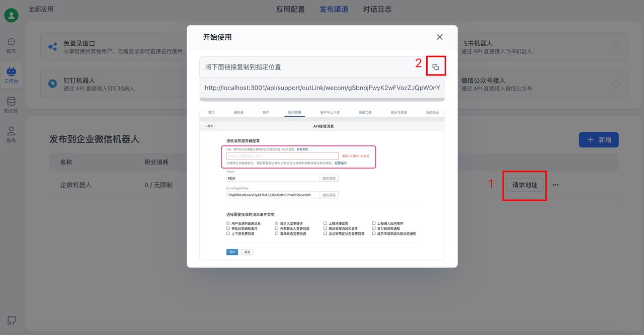Click the 发布到企业微信机器人 heading

pyautogui.click(x=94, y=139)
